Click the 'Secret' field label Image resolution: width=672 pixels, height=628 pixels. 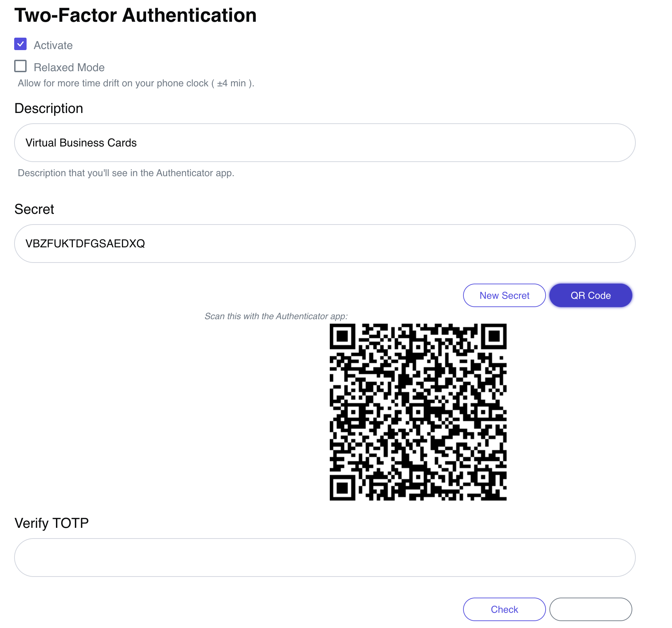click(x=34, y=209)
